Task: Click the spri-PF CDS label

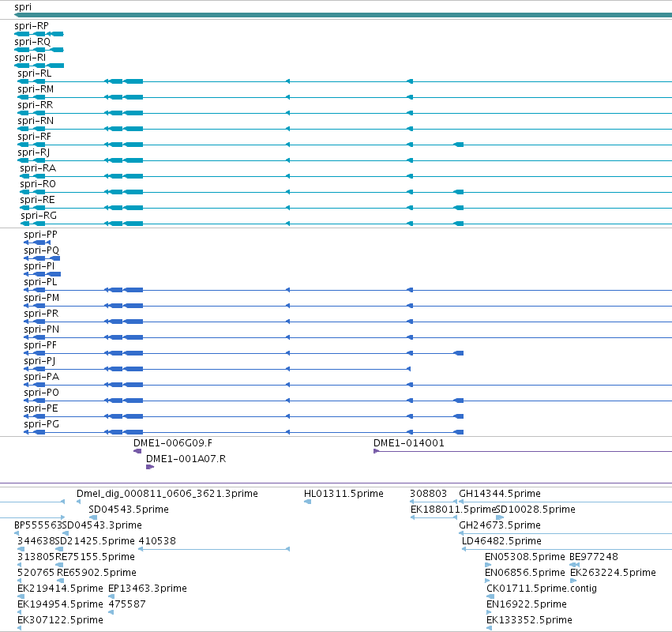Action: [x=40, y=345]
